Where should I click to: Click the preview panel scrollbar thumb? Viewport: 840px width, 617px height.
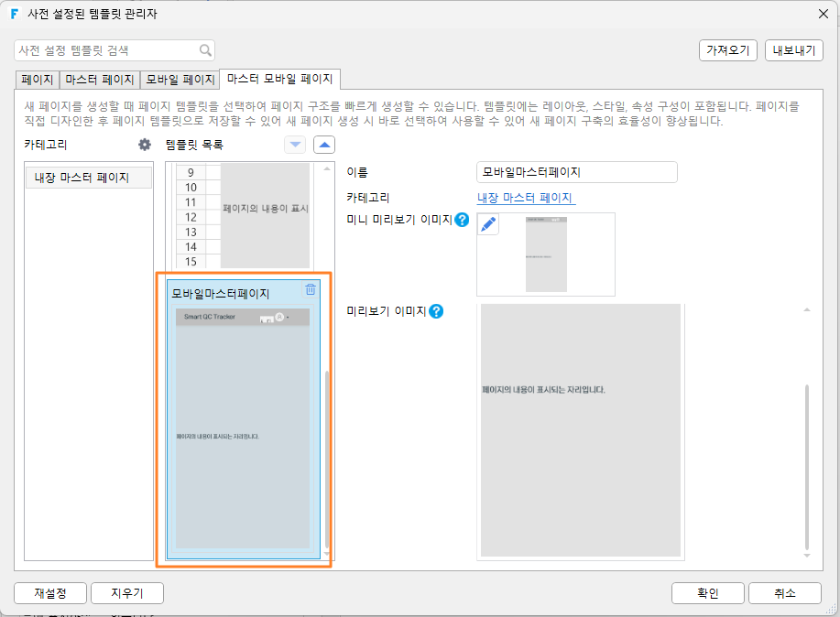tap(807, 467)
